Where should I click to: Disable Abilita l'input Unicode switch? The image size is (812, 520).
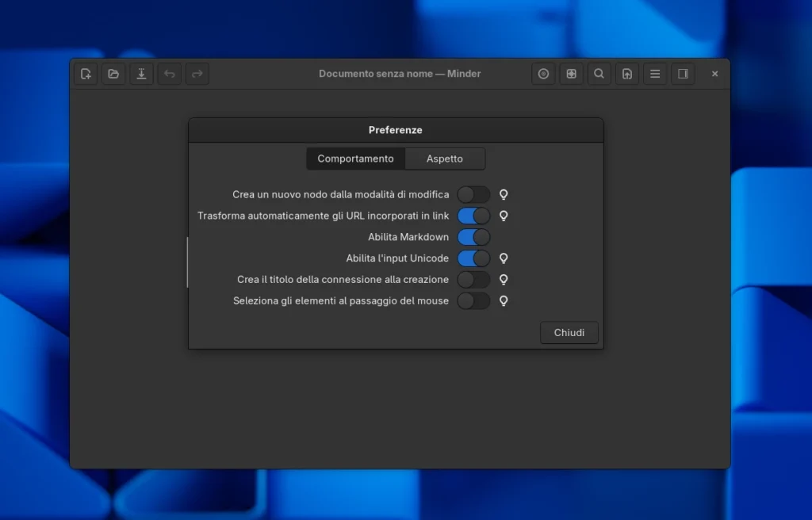(473, 258)
